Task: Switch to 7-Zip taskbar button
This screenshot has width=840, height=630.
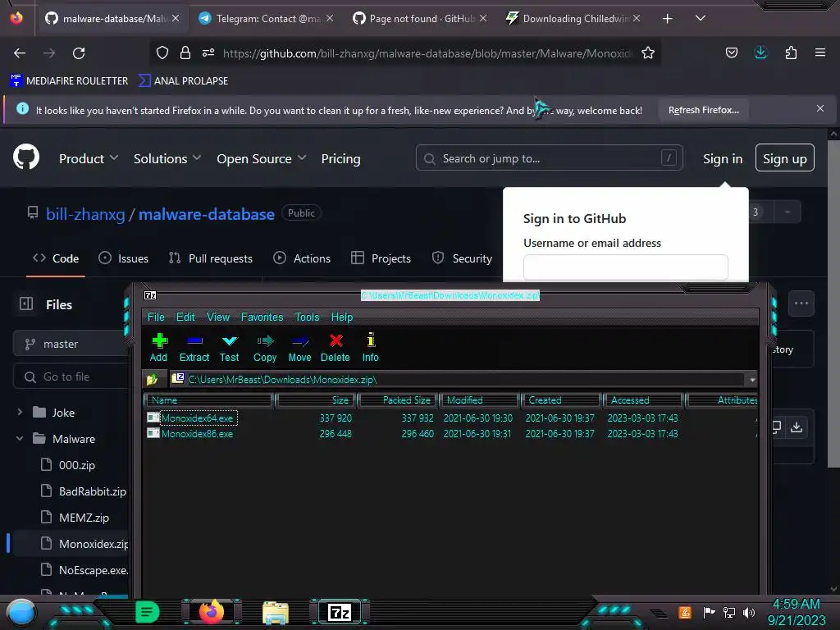Action: (340, 612)
